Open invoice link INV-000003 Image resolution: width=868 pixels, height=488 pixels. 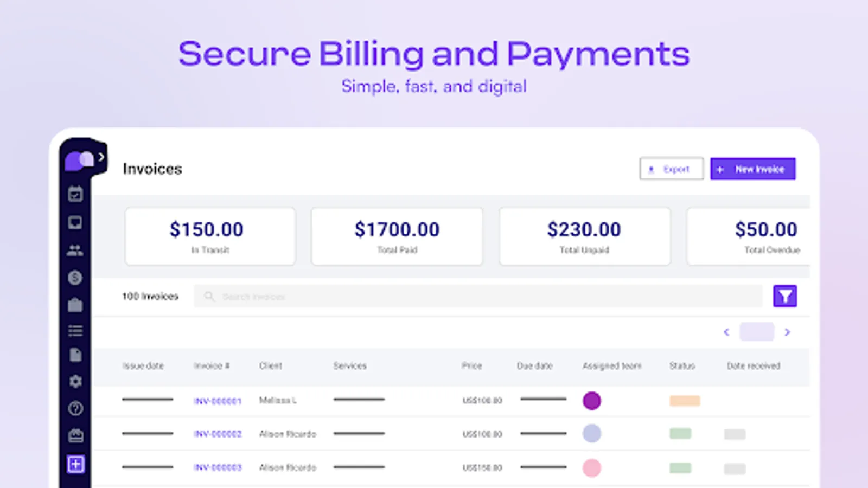pos(218,467)
